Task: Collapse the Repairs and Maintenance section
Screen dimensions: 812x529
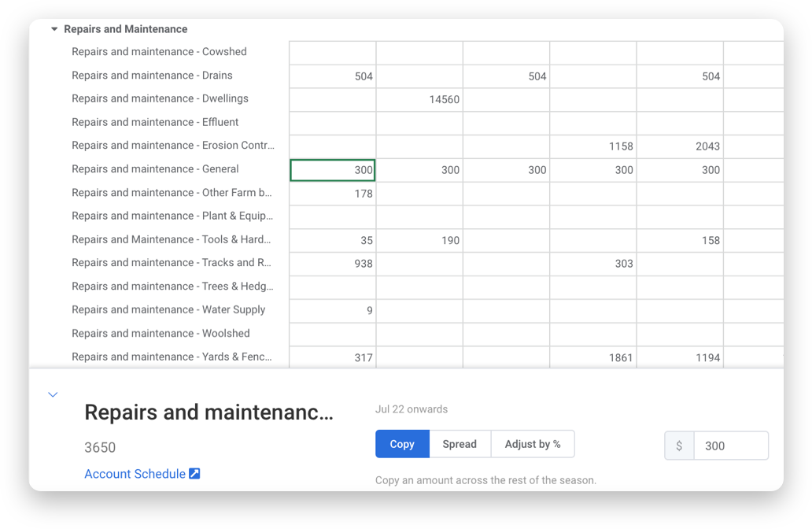Action: 54,29
